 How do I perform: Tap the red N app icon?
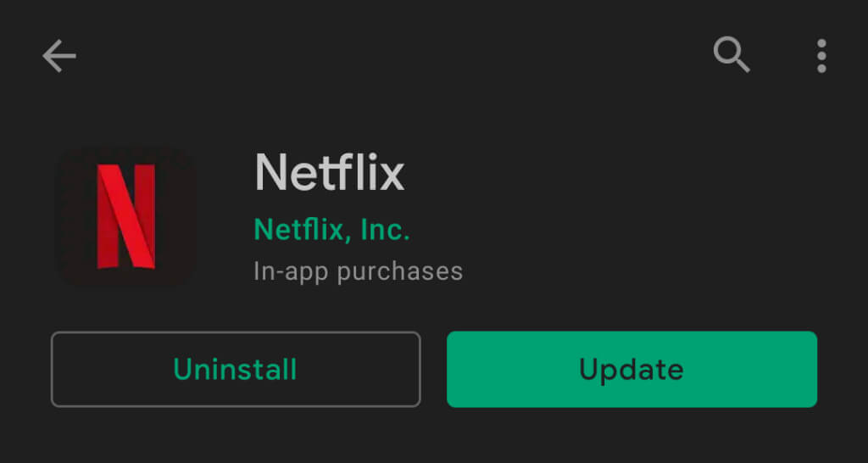pos(125,216)
